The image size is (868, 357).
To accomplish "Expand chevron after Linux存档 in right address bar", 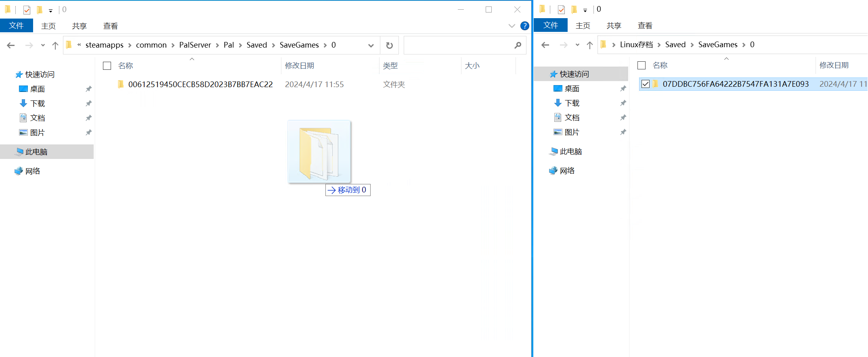I will click(659, 45).
